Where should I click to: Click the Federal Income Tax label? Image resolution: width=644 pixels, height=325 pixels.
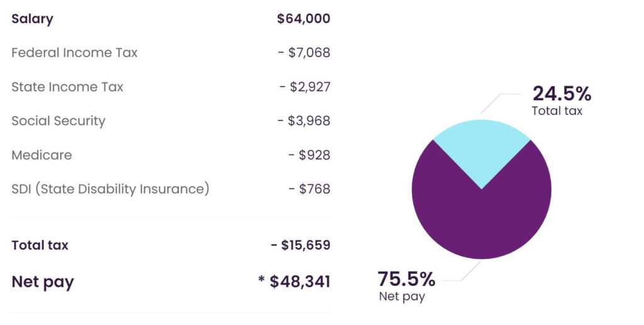click(74, 53)
